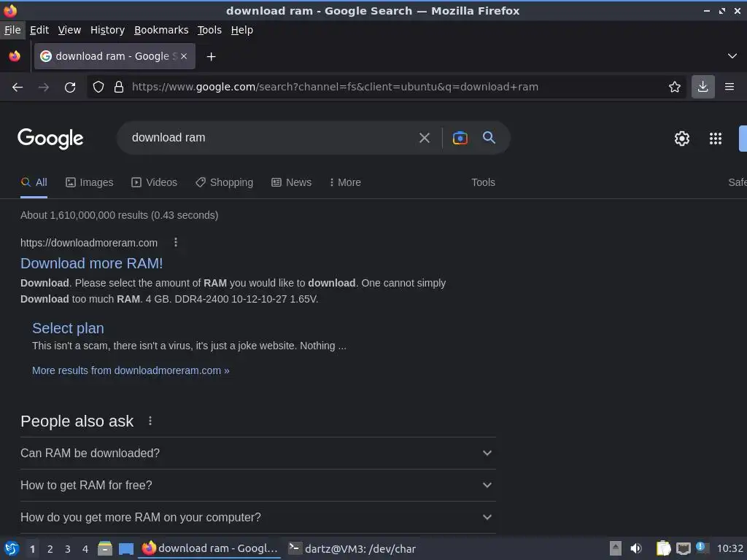Viewport: 747px width, 560px height.
Task: Open 'Download more RAM!' result link
Action: click(91, 263)
